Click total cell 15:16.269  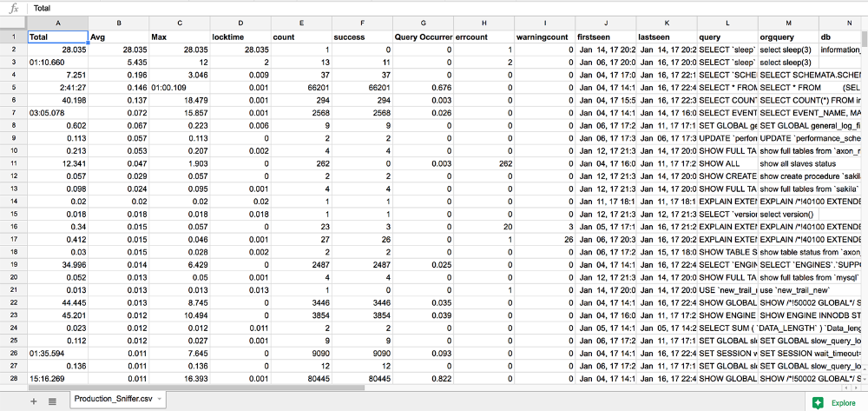(57, 378)
